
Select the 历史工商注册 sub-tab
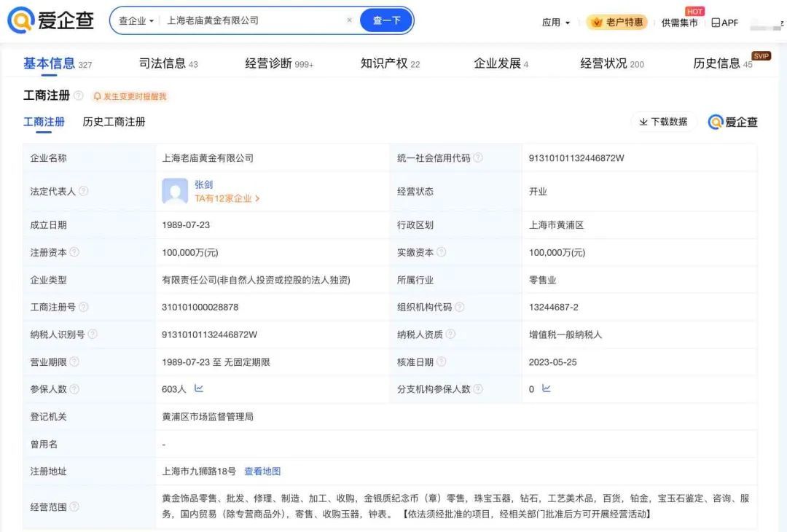[x=114, y=122]
